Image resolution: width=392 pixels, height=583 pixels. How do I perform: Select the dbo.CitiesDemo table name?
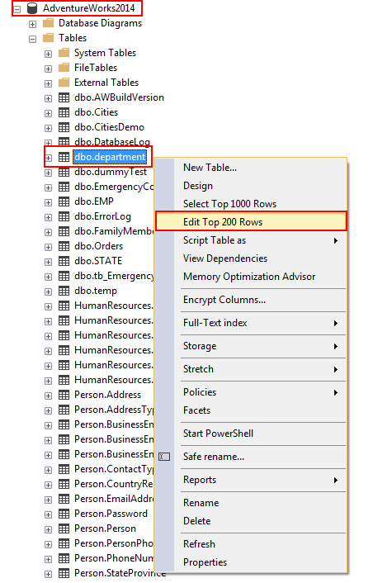coord(109,127)
